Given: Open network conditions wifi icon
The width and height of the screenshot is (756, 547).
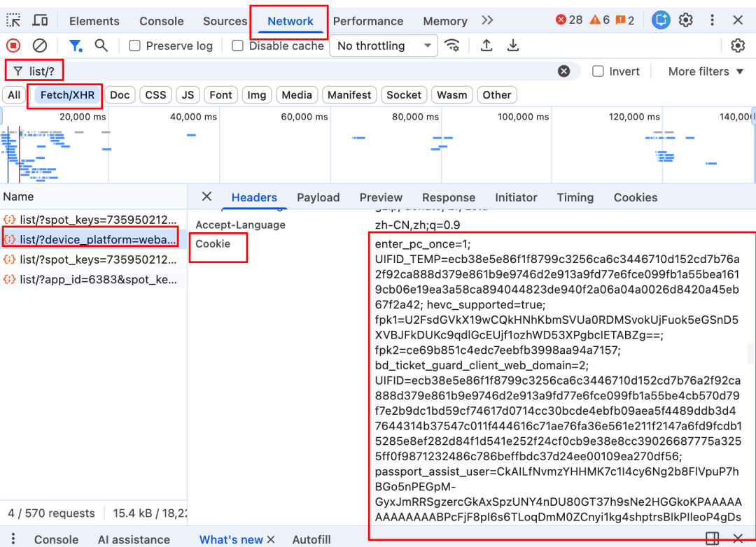Looking at the screenshot, I should click(x=453, y=45).
